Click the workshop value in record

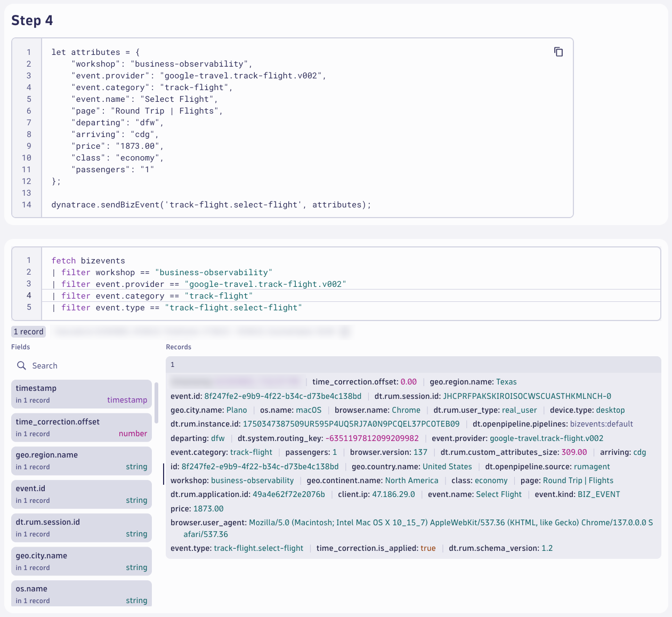[253, 480]
